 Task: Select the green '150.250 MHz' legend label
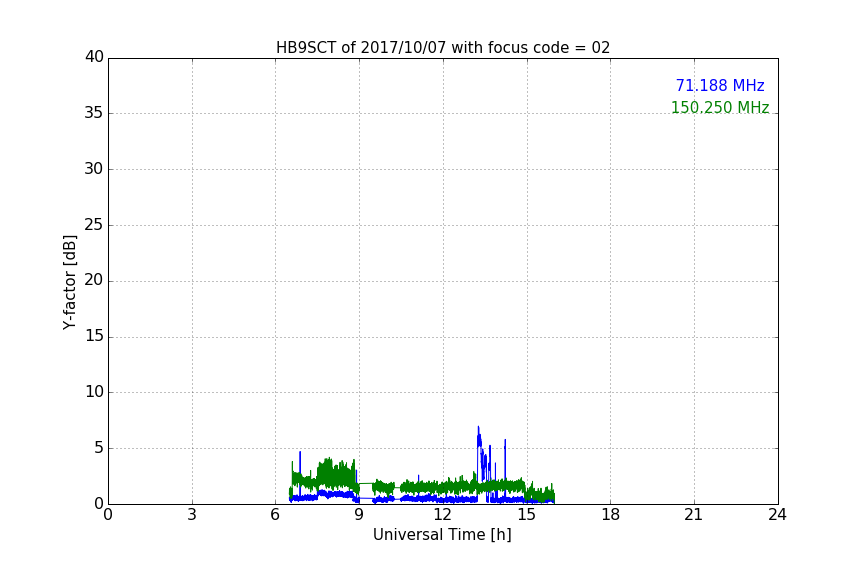pos(720,107)
